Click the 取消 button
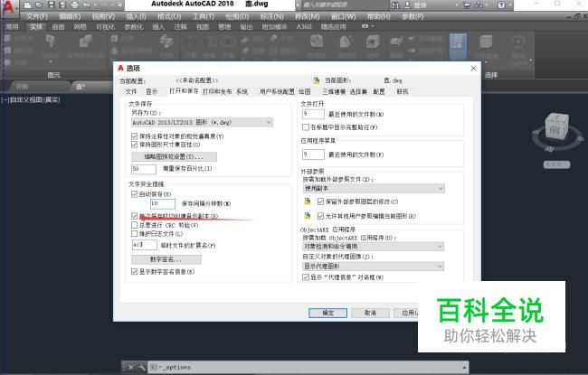588x375 pixels. click(x=370, y=313)
